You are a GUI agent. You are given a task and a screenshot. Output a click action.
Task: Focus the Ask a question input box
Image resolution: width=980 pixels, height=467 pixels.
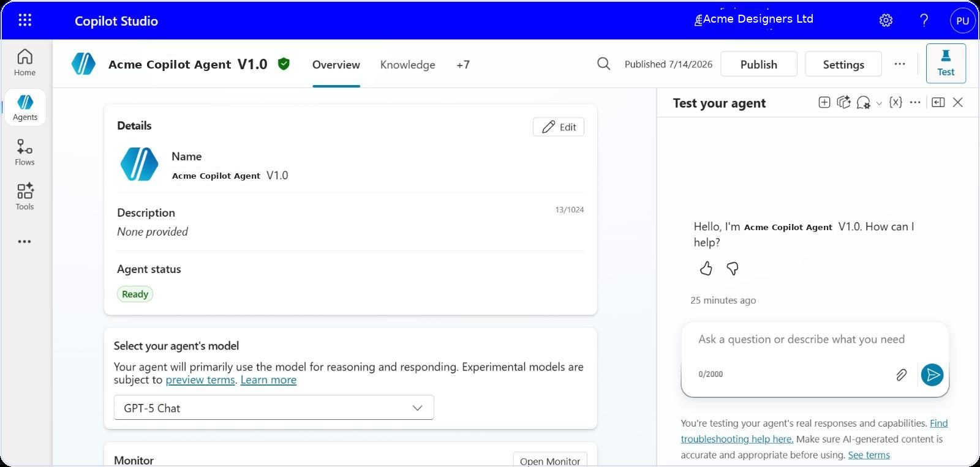[801, 340]
